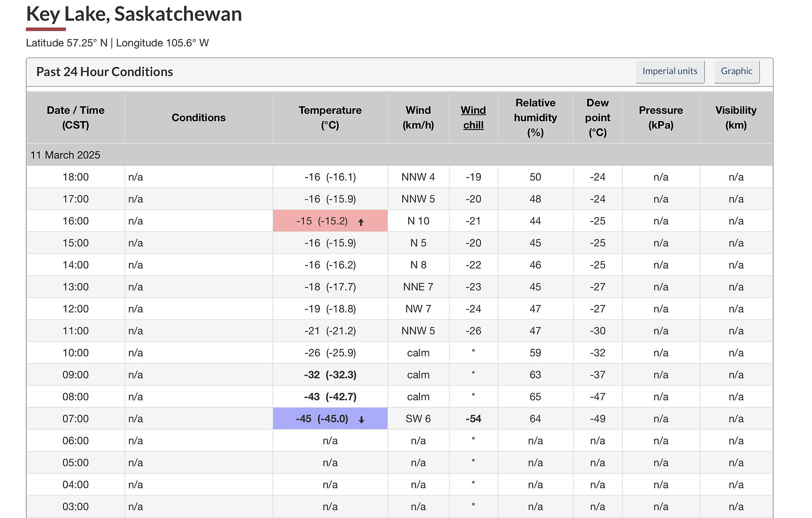Screen dimensions: 812x518
Task: Click the up arrow in 16:00 temperature cell
Action: click(361, 222)
